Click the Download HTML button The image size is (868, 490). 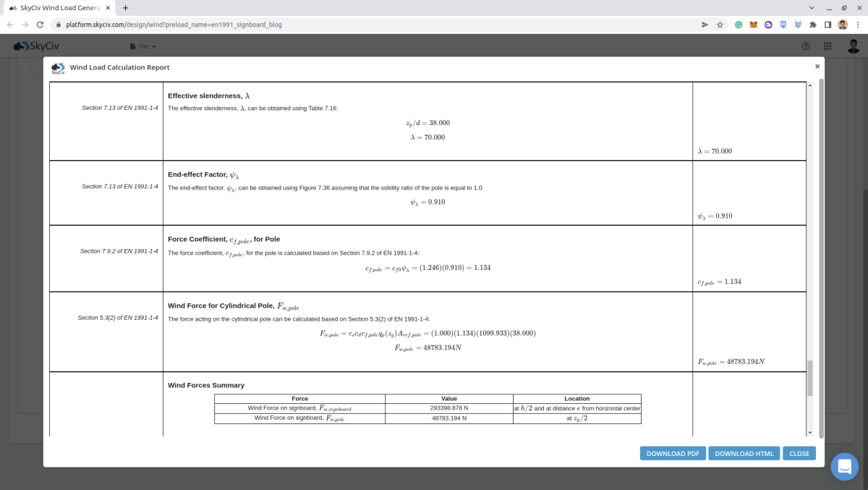pos(744,454)
